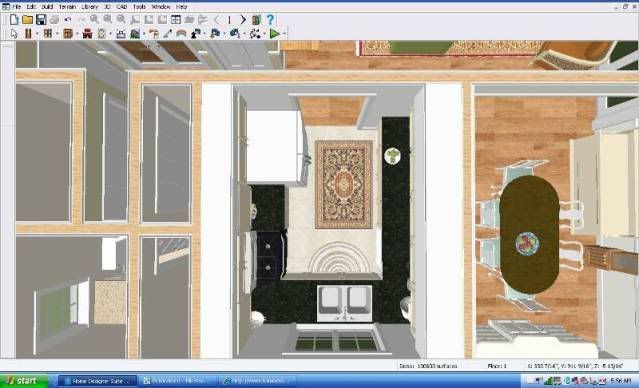Expand dropdown arrow next to green Play icon
This screenshot has width=639, height=388.
[x=284, y=34]
